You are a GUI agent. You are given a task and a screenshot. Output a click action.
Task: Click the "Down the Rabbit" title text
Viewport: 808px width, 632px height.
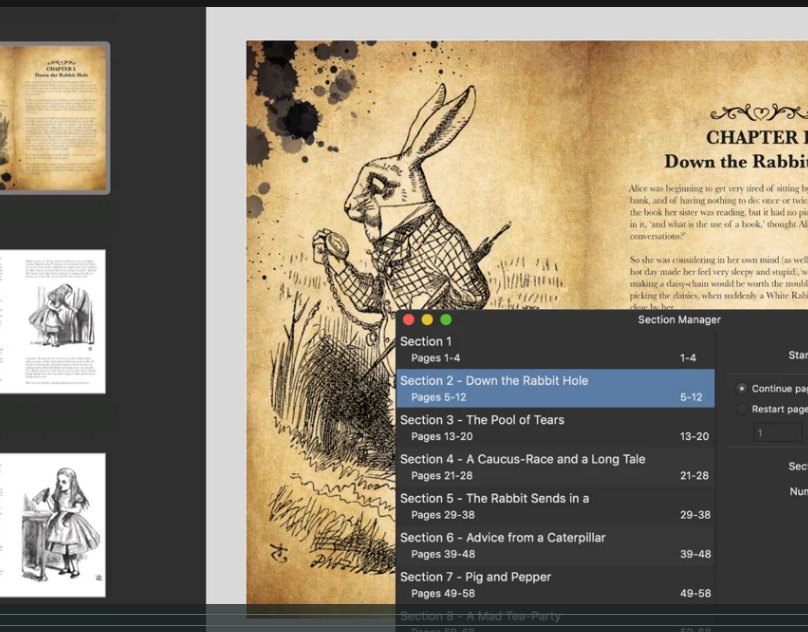[736, 161]
